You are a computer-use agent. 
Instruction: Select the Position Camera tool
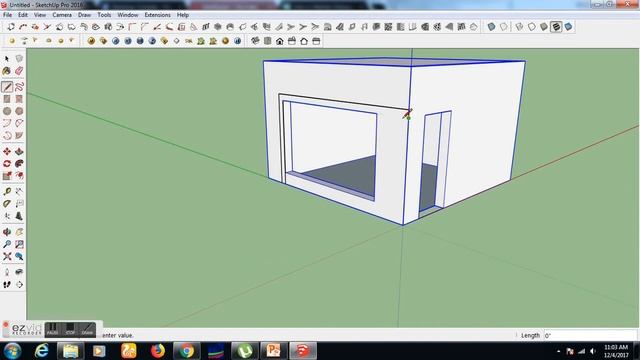point(7,272)
